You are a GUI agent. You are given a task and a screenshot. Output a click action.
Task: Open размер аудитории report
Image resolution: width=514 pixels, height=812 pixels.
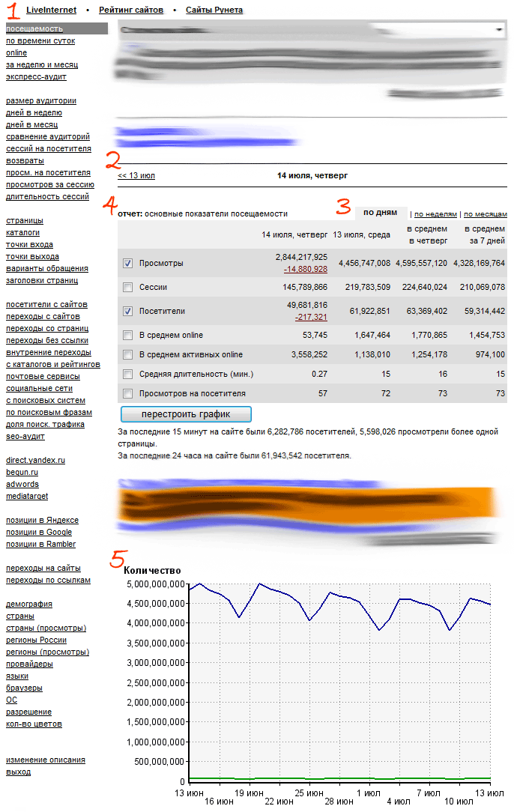point(41,100)
